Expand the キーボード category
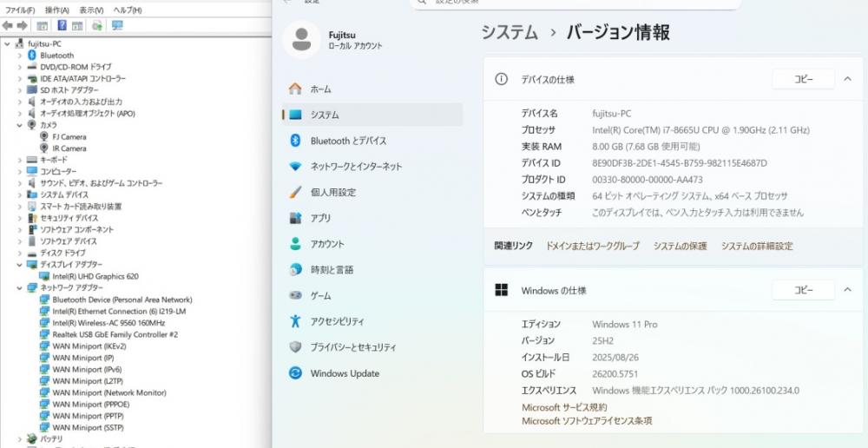The height and width of the screenshot is (448, 868). pyautogui.click(x=19, y=160)
